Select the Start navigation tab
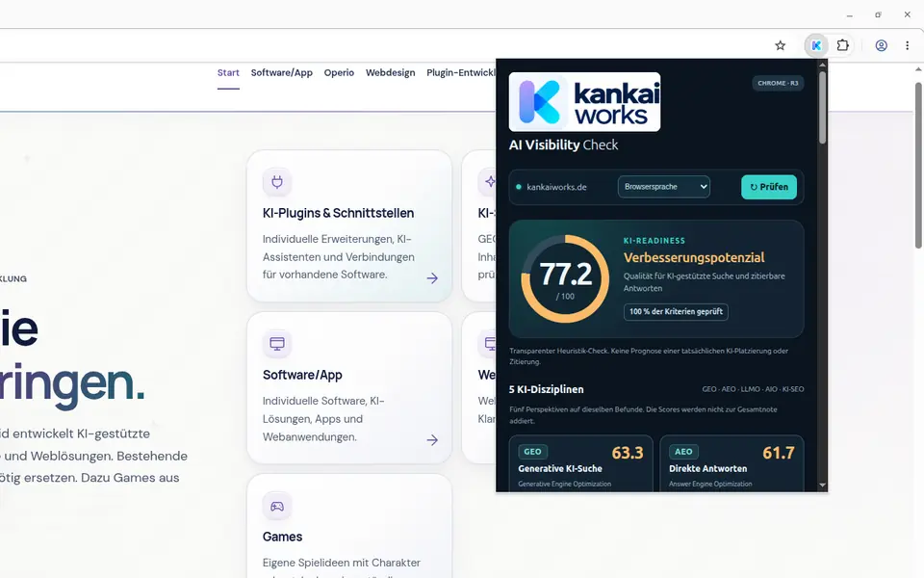The image size is (924, 578). 228,72
